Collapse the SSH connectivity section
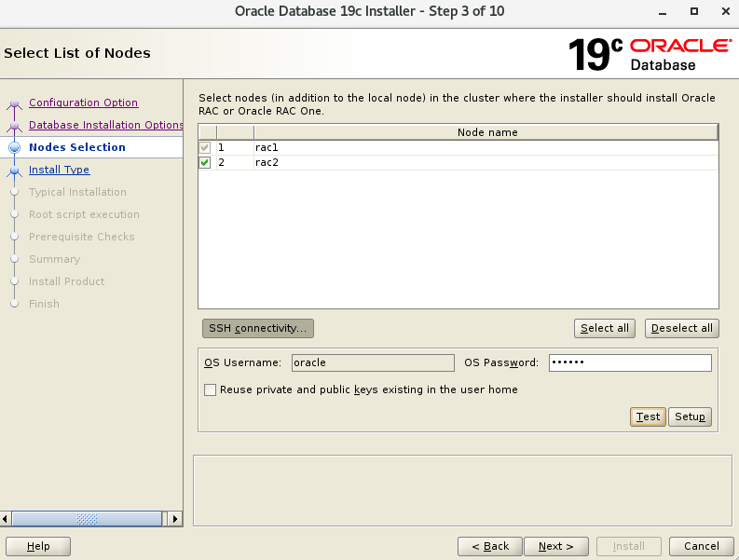The image size is (739, 560). coord(258,328)
